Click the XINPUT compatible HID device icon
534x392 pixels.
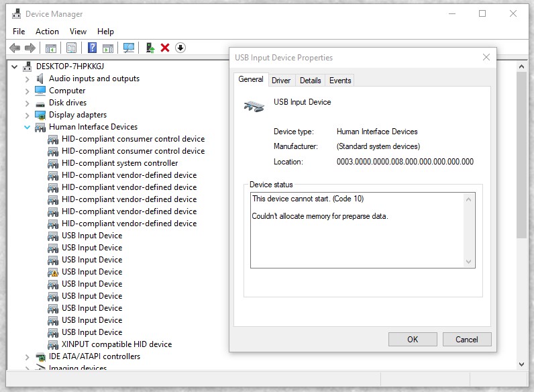coord(53,345)
